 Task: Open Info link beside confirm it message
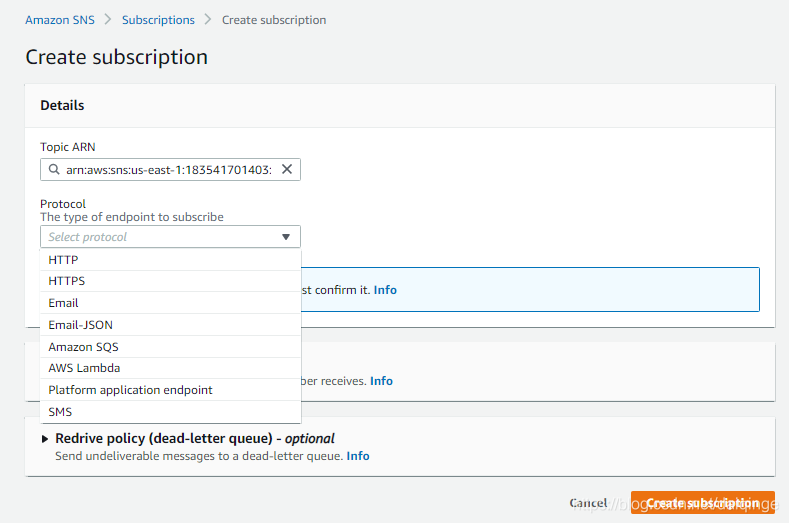pos(385,290)
